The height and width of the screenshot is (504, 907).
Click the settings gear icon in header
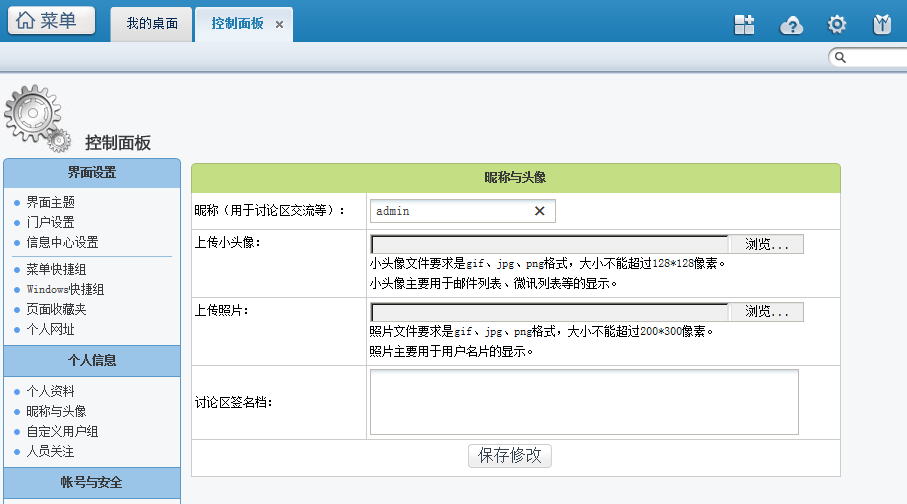[837, 25]
